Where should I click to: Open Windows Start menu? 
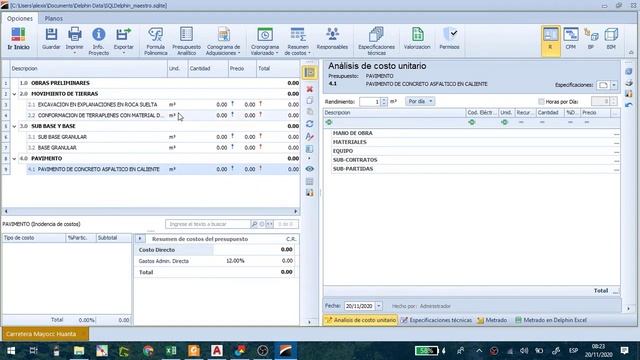tap(11, 351)
